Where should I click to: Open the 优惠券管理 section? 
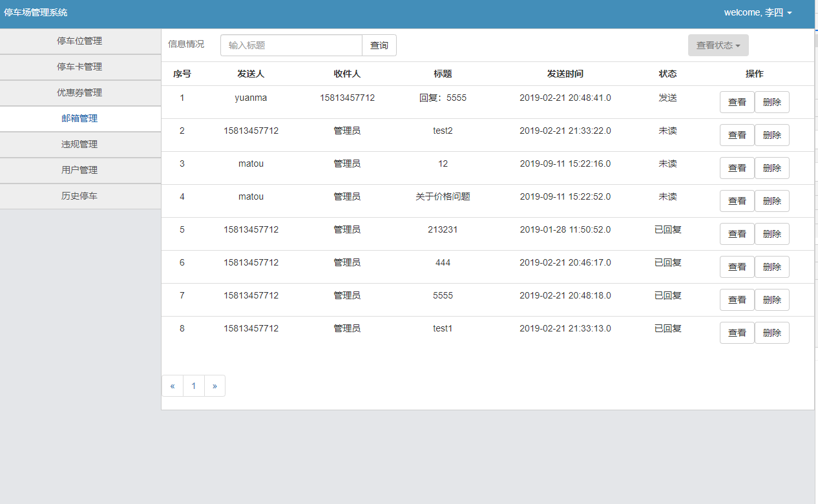pyautogui.click(x=80, y=92)
